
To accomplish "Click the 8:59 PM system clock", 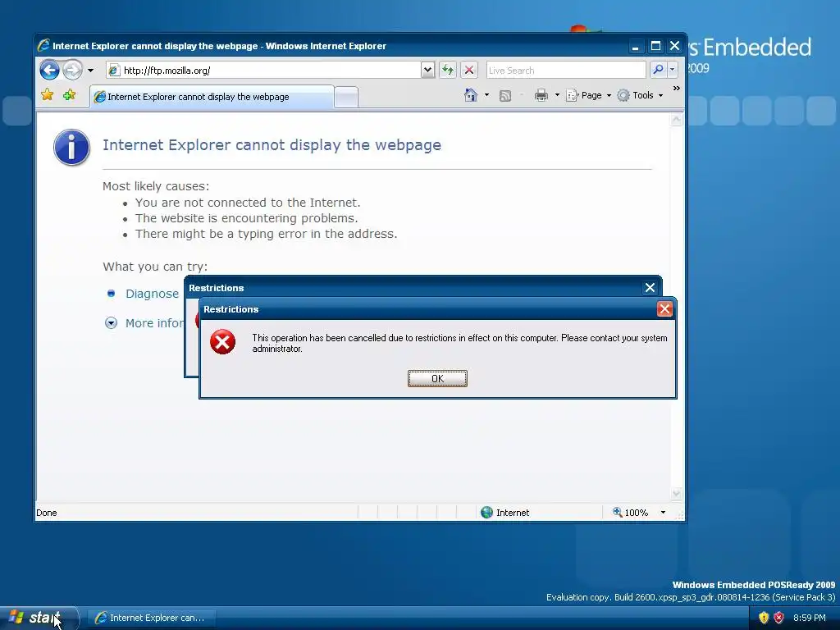I will tap(810, 618).
